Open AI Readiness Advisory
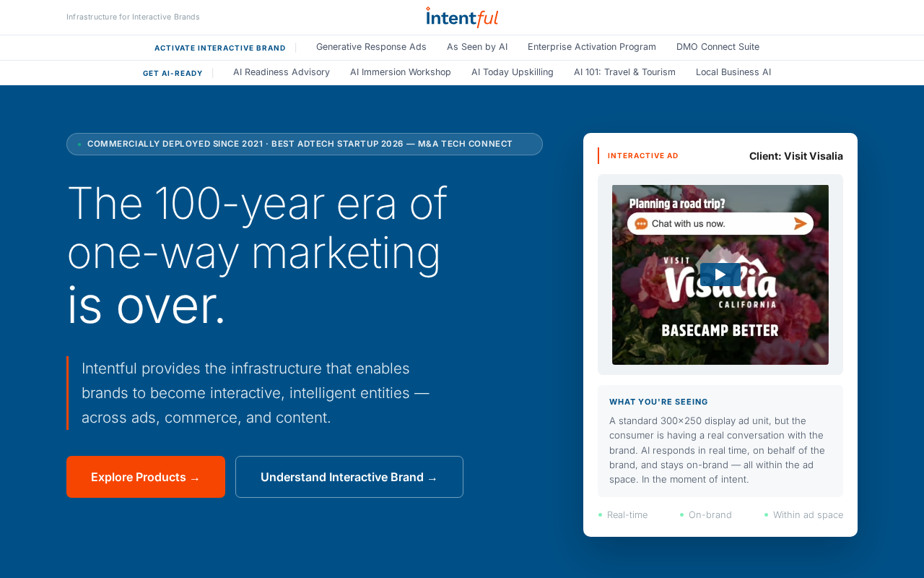The image size is (924, 578). [x=282, y=72]
